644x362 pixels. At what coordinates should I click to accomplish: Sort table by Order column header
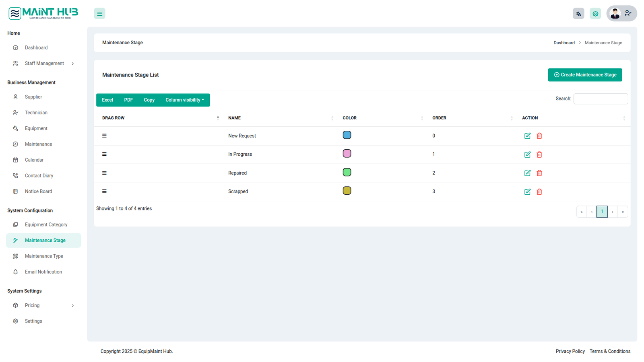coord(439,118)
